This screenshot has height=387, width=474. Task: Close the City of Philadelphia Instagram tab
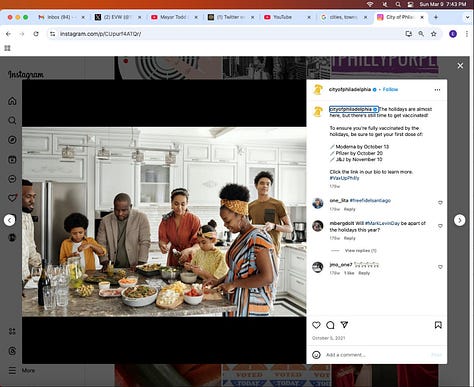click(x=422, y=17)
